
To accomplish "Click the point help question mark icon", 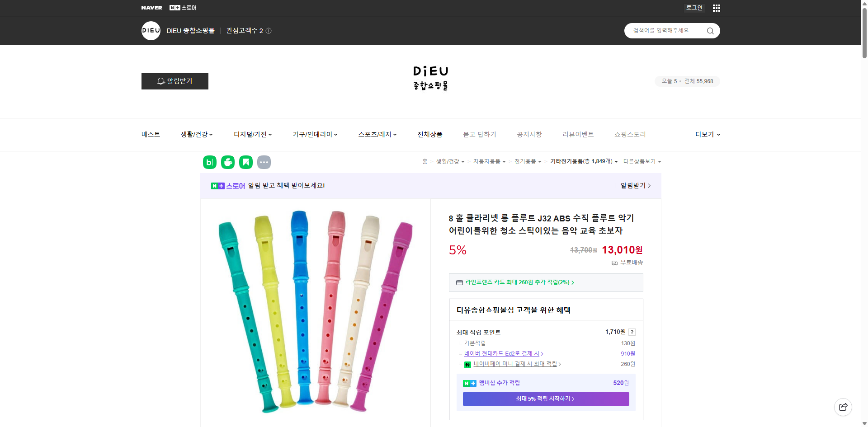I will tap(632, 332).
